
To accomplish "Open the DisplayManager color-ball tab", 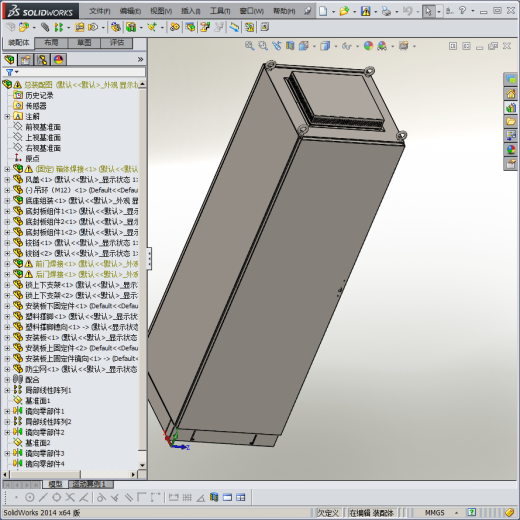I will pos(59,60).
